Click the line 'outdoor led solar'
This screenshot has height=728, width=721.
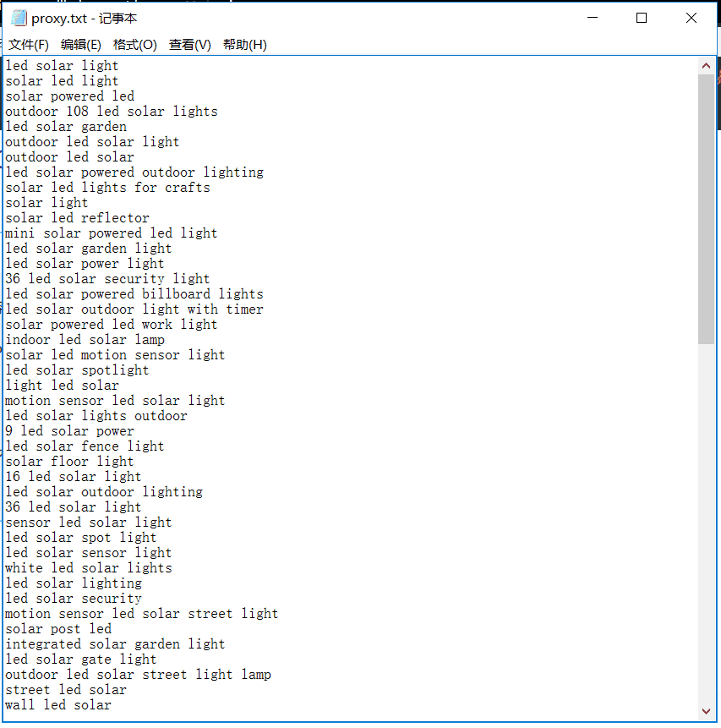[x=69, y=157]
